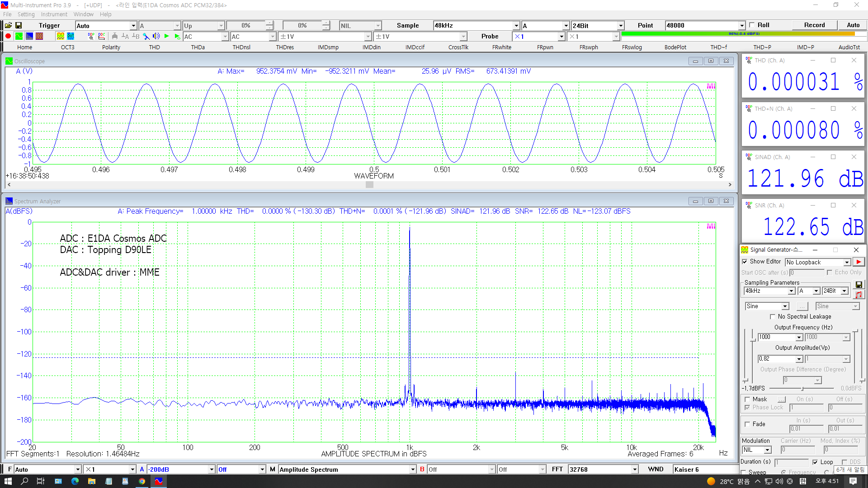Save signal generator settings floppy icon

coord(859,285)
